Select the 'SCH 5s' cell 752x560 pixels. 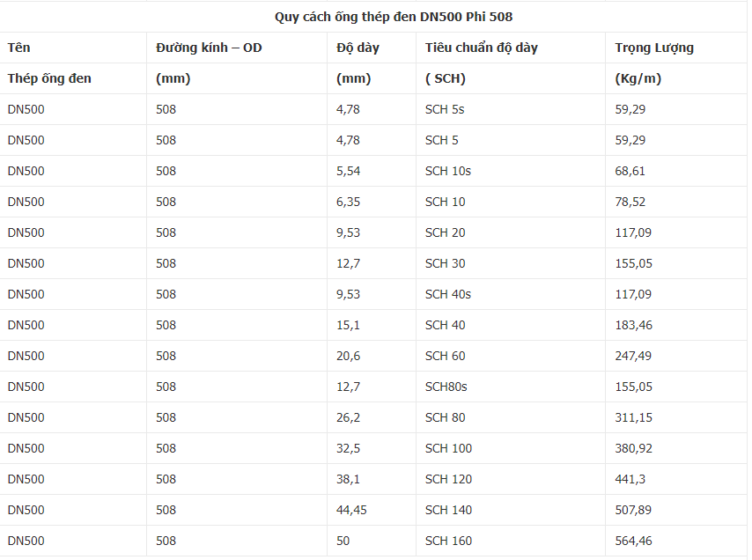point(447,109)
